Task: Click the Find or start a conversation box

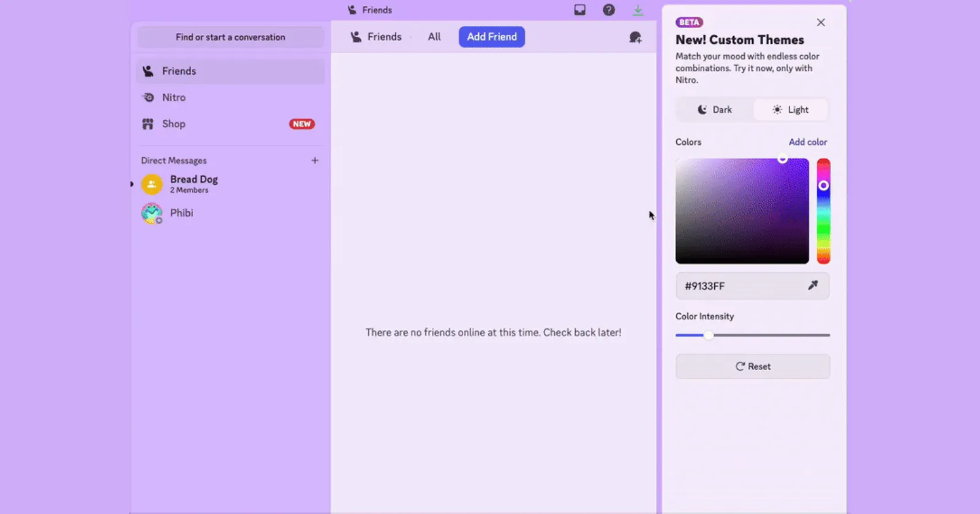Action: [x=230, y=37]
